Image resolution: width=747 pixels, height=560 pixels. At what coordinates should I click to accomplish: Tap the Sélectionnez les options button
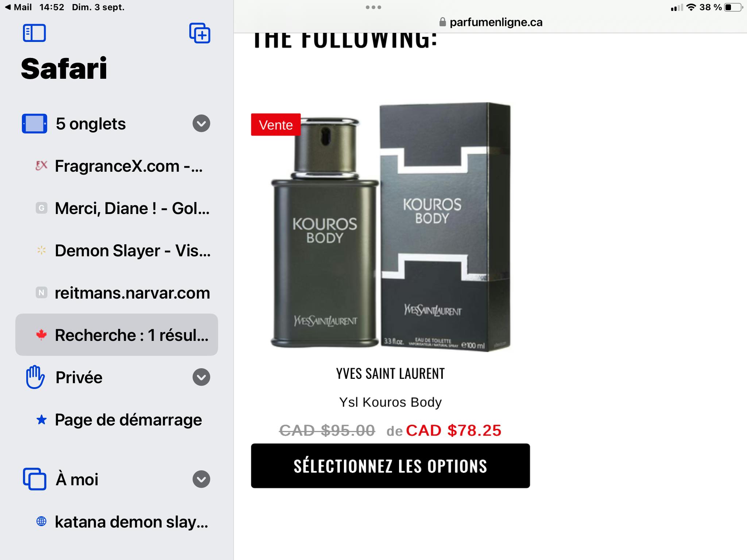[390, 466]
